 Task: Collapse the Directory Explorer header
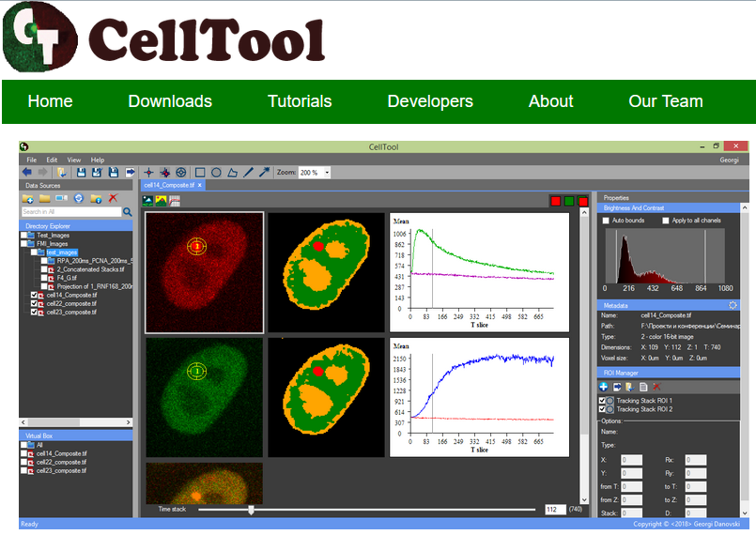(76, 225)
